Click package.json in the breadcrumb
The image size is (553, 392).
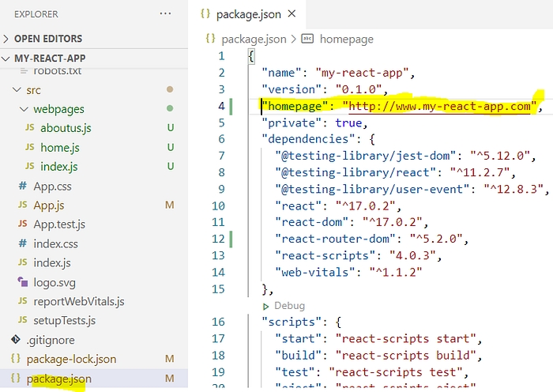(x=254, y=38)
